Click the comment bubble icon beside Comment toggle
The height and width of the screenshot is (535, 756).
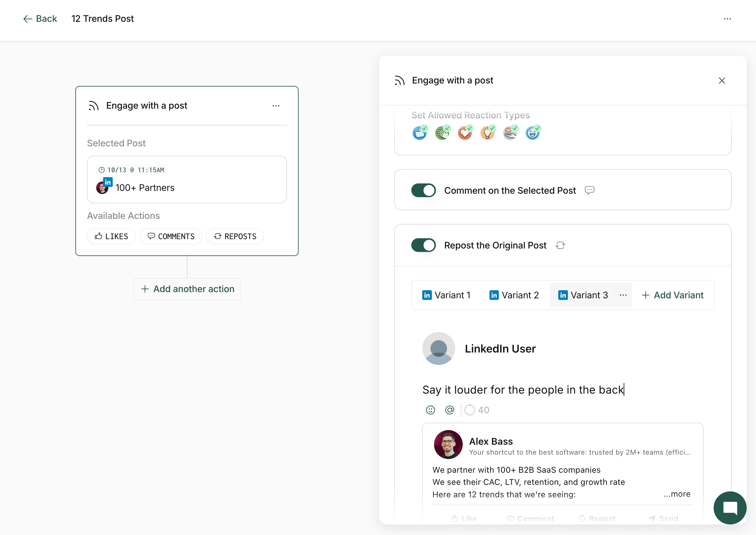pos(589,190)
